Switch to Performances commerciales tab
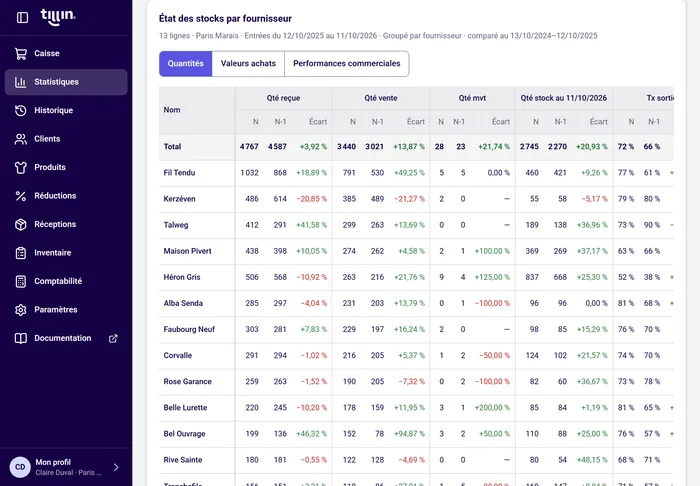 [x=346, y=64]
